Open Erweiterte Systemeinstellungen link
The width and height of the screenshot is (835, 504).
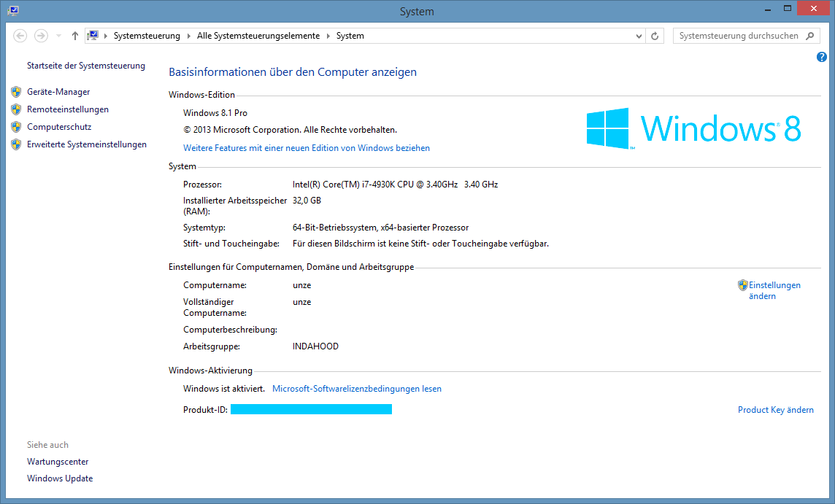click(87, 144)
